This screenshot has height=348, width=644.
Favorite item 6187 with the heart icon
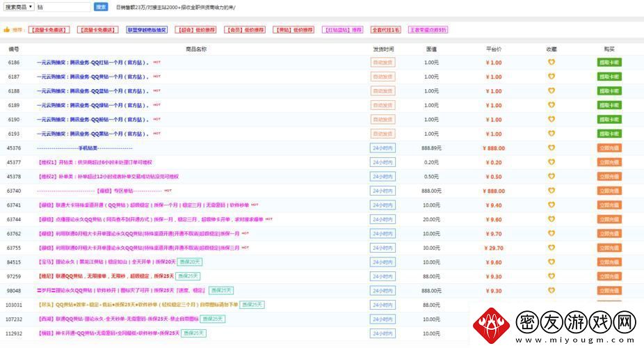click(552, 77)
